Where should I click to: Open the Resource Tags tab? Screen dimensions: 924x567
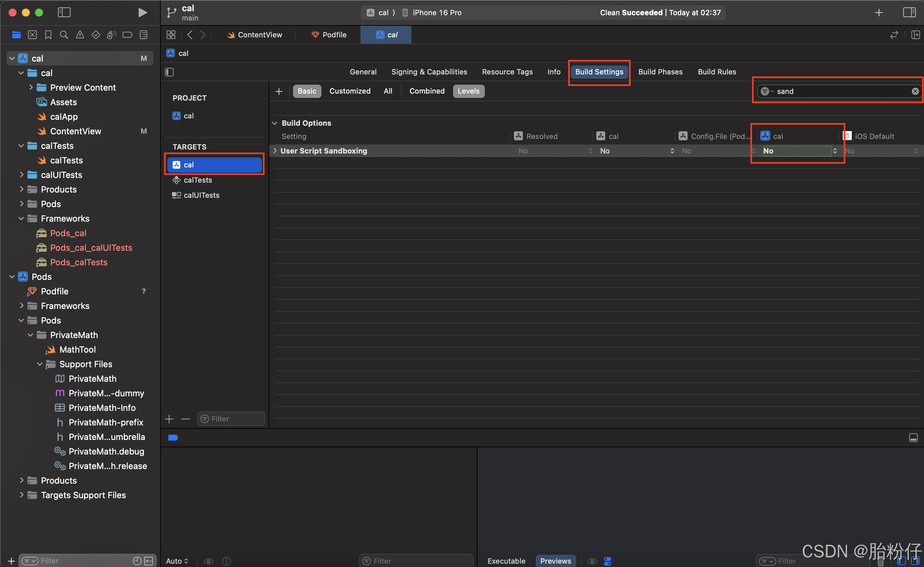(507, 72)
